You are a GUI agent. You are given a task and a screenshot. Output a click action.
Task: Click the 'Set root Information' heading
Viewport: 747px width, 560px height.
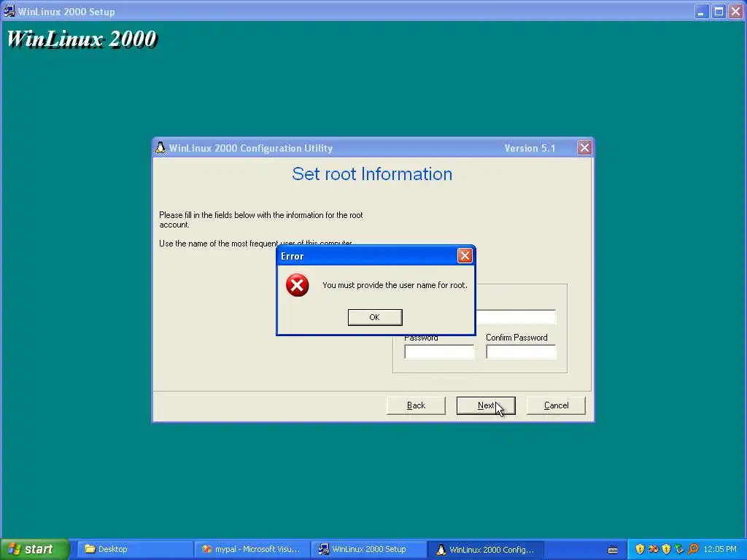[372, 174]
